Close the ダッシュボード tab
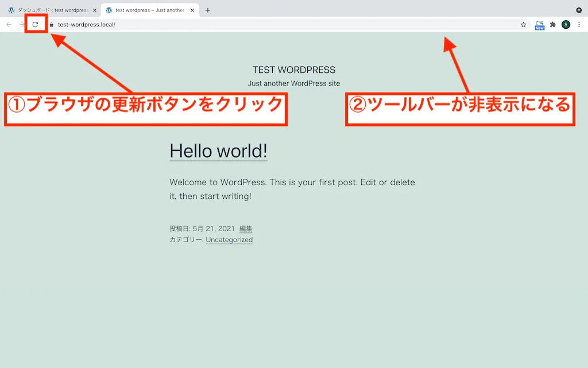588x368 pixels. (94, 10)
